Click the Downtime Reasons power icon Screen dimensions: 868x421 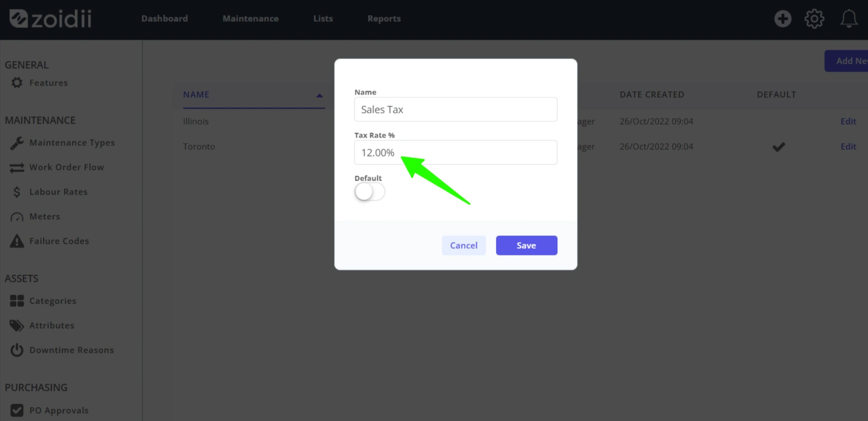17,350
